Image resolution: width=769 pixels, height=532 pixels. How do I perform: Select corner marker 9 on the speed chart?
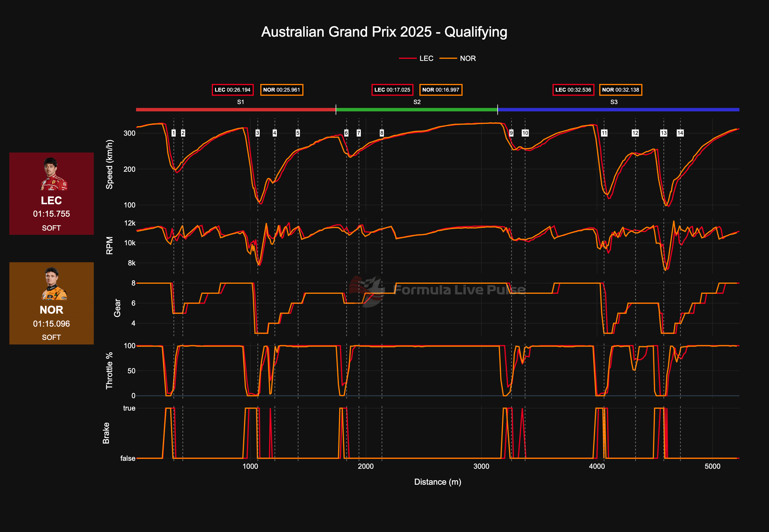tap(512, 133)
